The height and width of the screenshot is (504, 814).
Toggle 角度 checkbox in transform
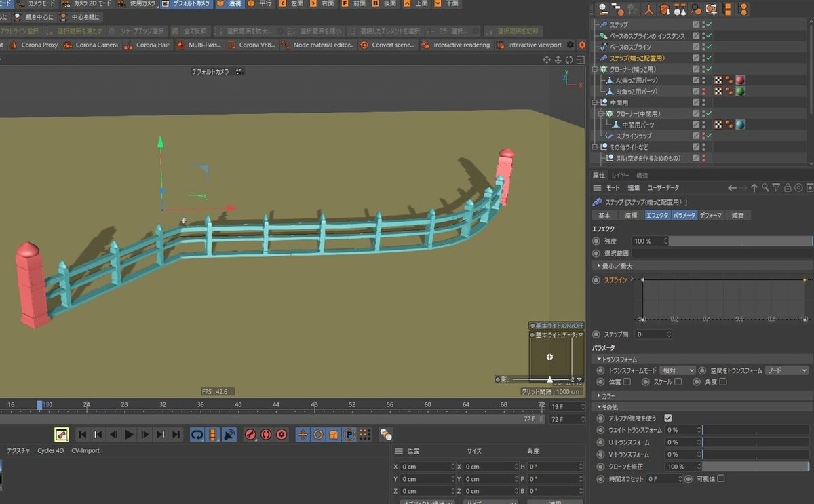click(722, 382)
